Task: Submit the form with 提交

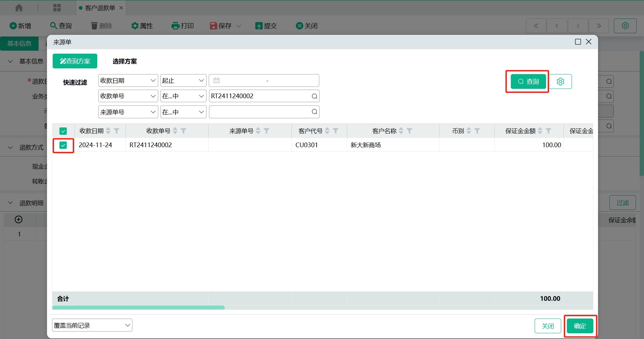Action: click(266, 26)
